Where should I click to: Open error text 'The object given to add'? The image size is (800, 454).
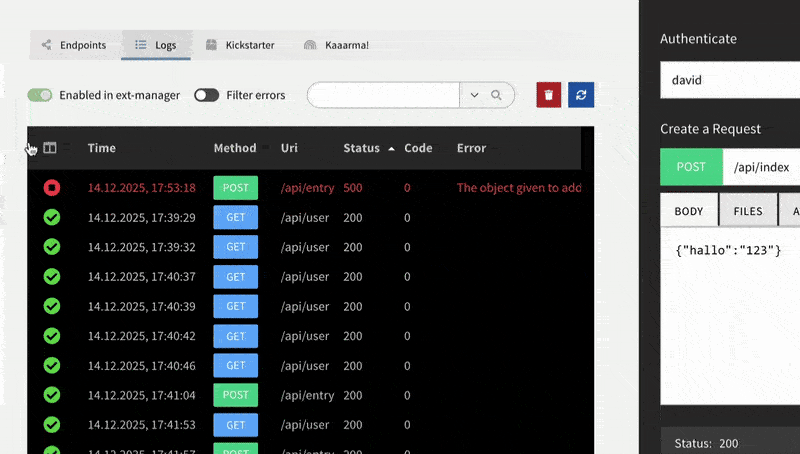tap(519, 188)
